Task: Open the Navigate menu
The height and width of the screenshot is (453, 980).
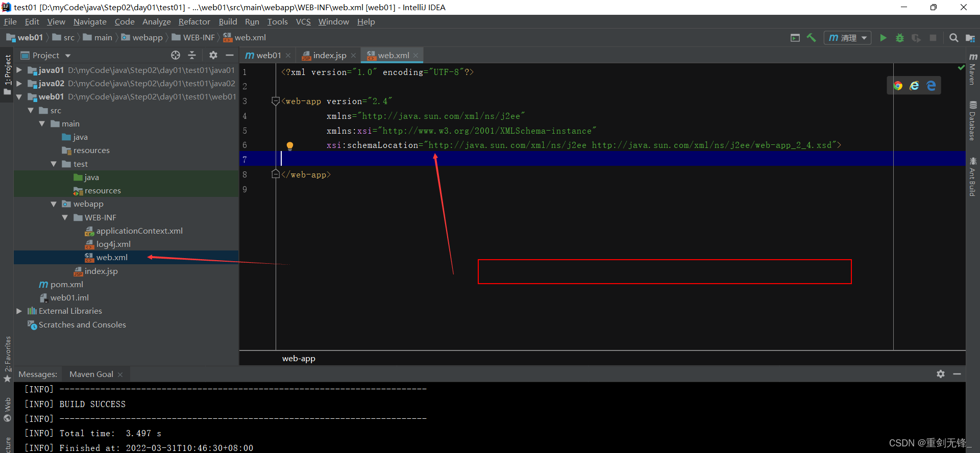Action: point(90,21)
